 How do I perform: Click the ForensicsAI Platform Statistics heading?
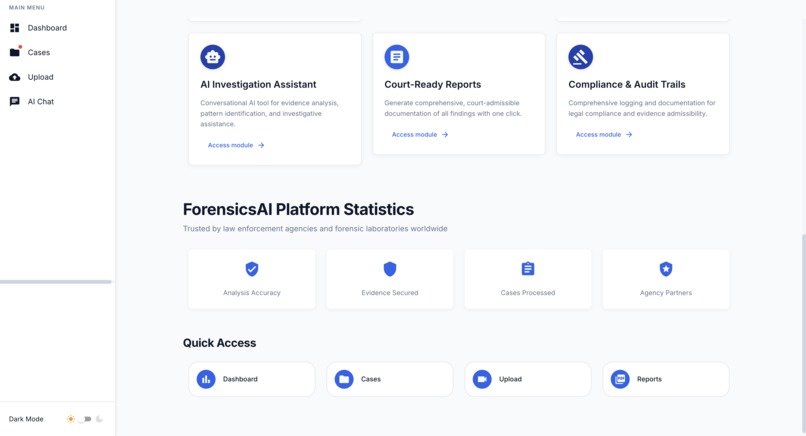coord(298,209)
